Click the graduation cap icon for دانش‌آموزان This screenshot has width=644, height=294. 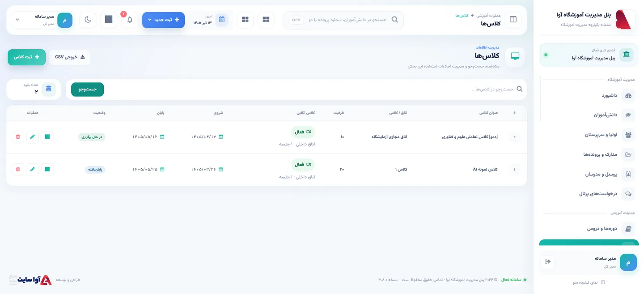point(628,115)
